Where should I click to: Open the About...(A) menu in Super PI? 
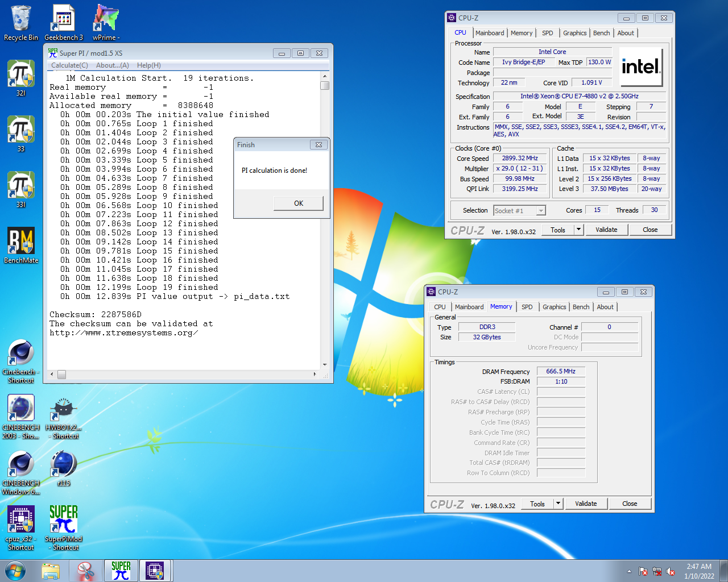click(113, 65)
